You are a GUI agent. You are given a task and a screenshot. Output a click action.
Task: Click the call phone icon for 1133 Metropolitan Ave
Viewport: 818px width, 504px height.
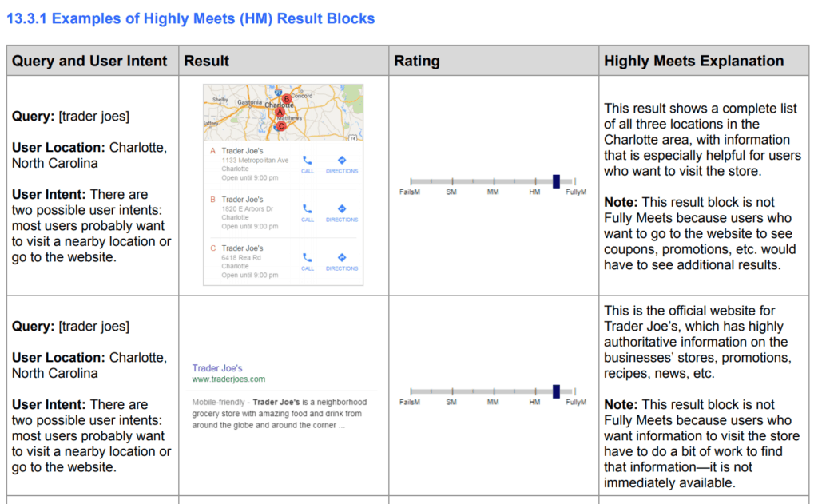click(x=308, y=161)
